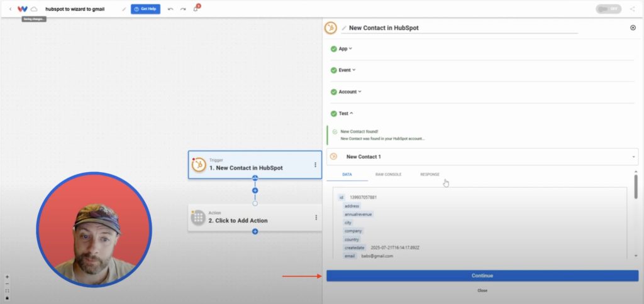The width and height of the screenshot is (644, 304).
Task: Select the 'annualrevenue' data field tag
Action: click(358, 214)
